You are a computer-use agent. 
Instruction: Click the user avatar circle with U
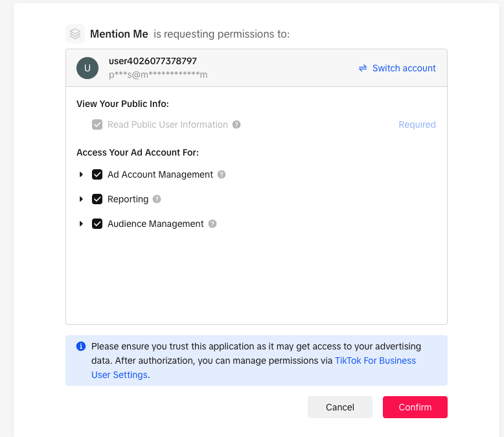click(x=87, y=68)
